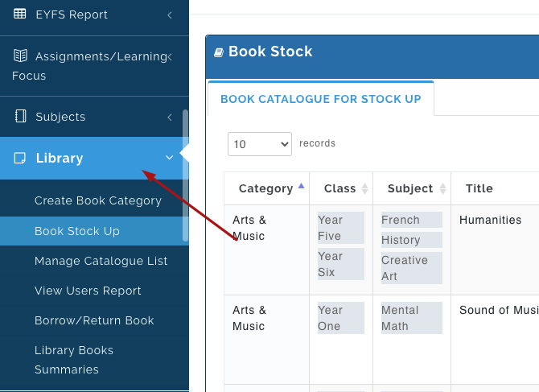Click the Mental Math subject tag

[411, 318]
